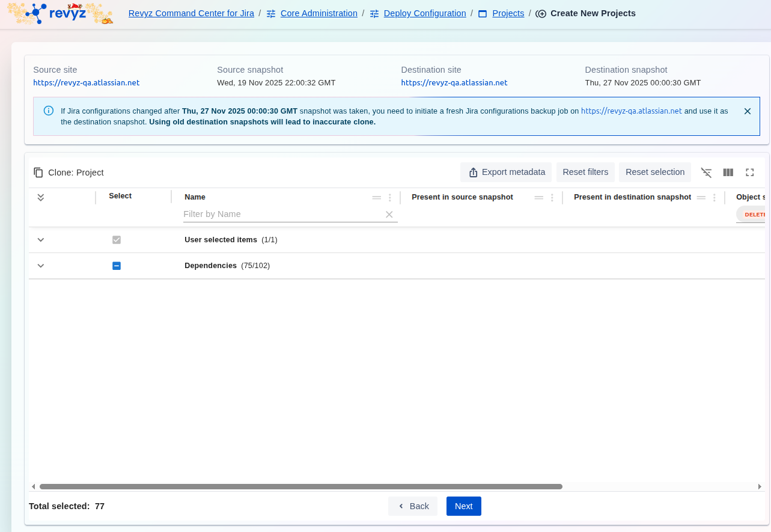Clear the Name filter field
771x532 pixels.
tap(389, 215)
